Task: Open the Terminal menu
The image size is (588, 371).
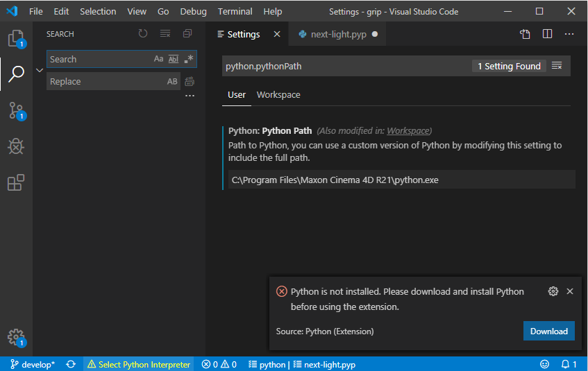Action: point(235,12)
